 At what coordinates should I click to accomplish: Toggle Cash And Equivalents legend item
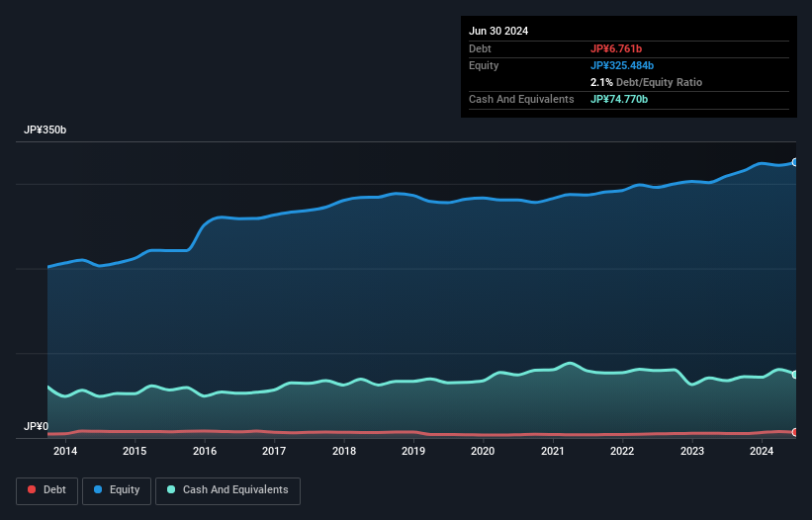pos(227,489)
